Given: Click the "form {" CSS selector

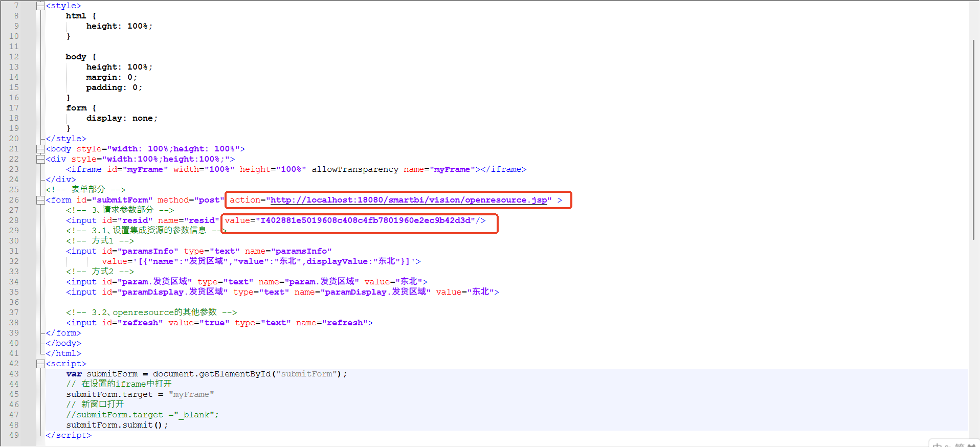Looking at the screenshot, I should [81, 108].
